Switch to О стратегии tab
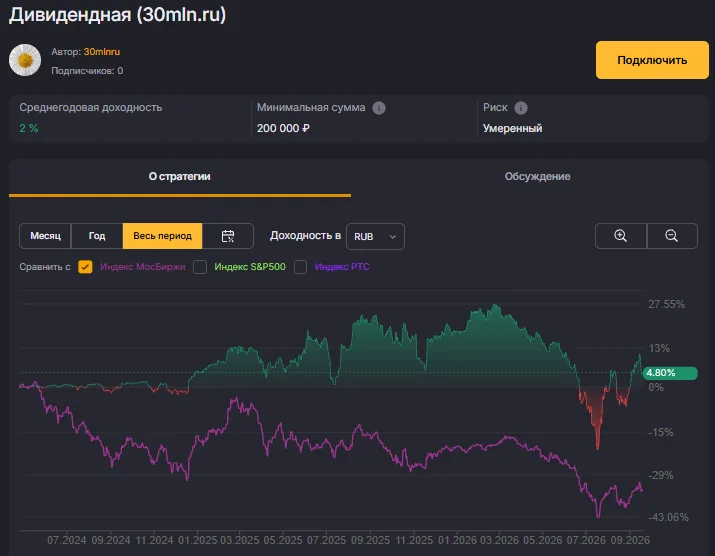 click(x=180, y=177)
